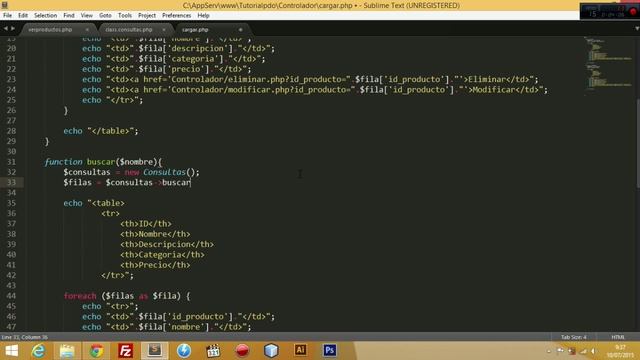Screen dimensions: 640x360
Task: Open the Edit menu
Action: (x=23, y=16)
